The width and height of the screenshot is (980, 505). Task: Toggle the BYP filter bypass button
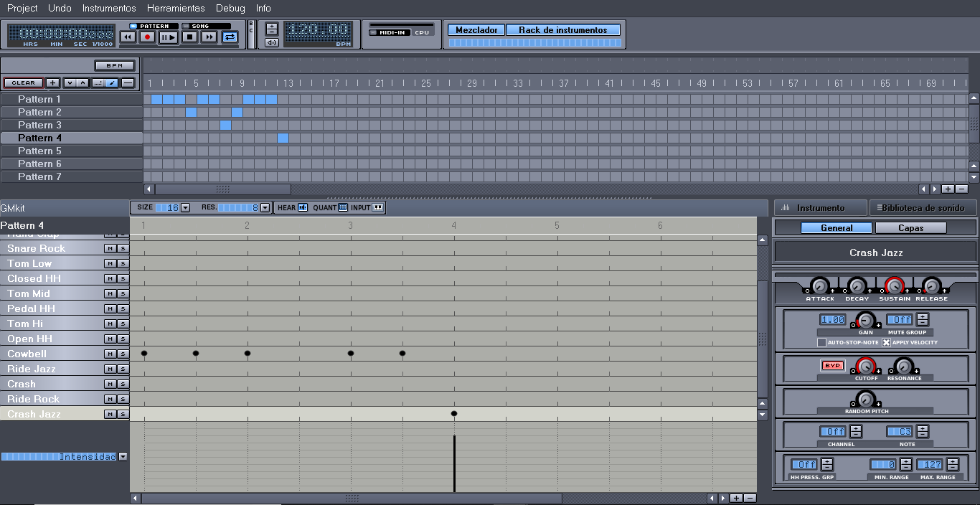pos(832,366)
